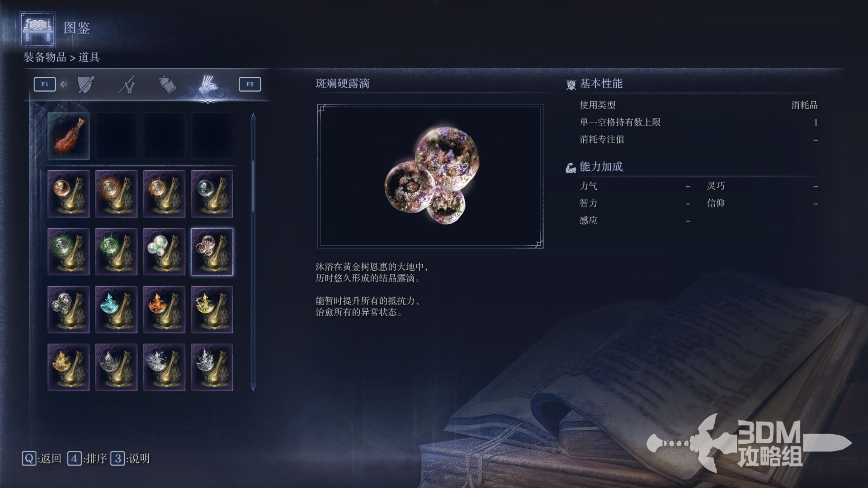Click the F1 previous category button
The image size is (868, 488).
45,84
